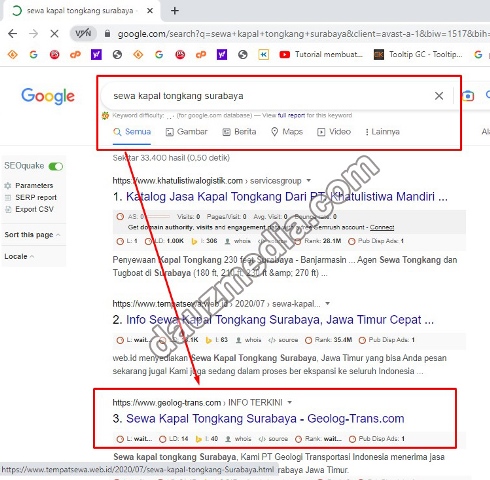Clear the search box with the X
490x480 pixels.
(x=439, y=96)
